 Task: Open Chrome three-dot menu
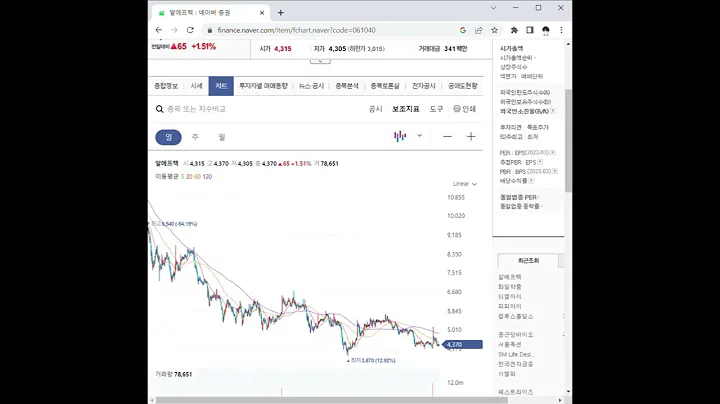(x=561, y=30)
